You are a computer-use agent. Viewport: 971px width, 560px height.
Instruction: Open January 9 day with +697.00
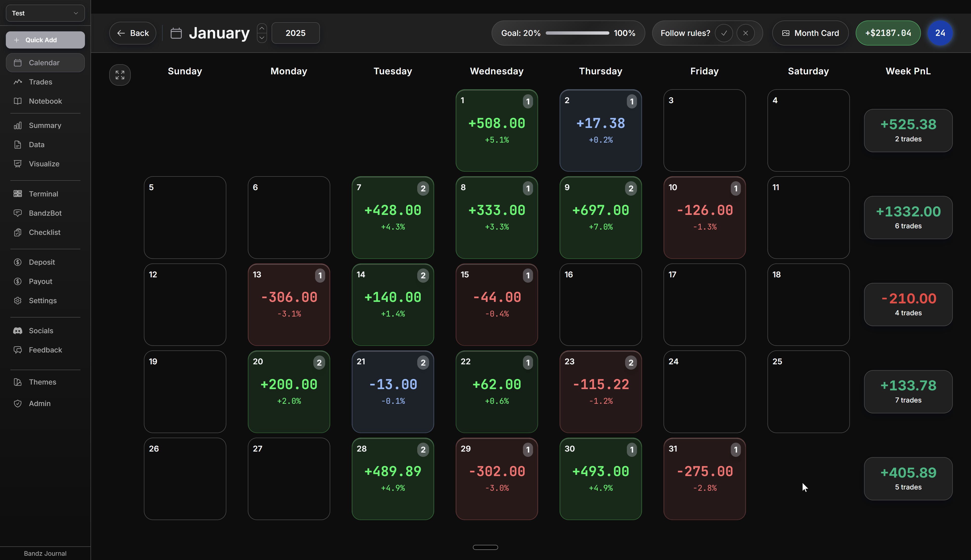(600, 217)
